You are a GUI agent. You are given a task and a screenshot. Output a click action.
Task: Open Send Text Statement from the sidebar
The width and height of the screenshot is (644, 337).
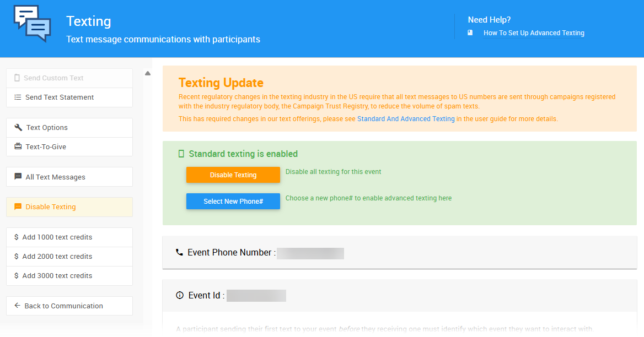(x=60, y=97)
